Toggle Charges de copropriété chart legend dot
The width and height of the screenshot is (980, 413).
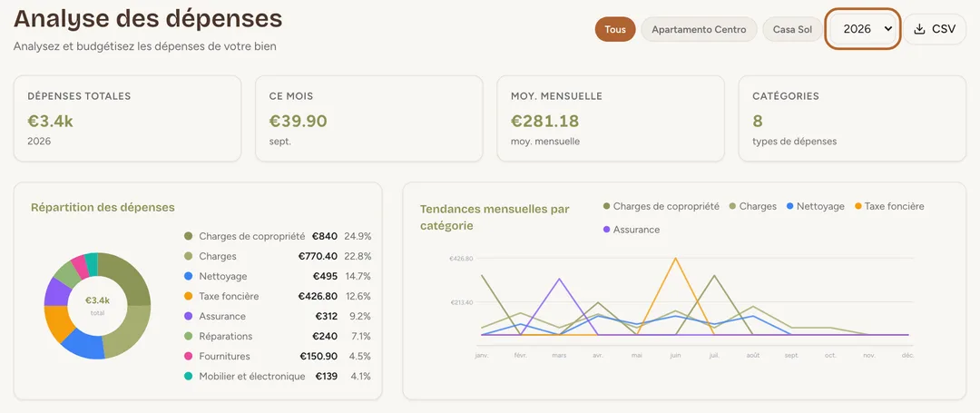606,206
